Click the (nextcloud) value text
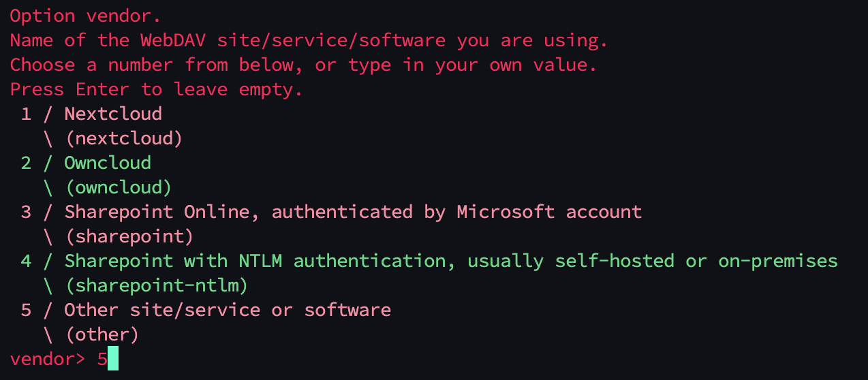This screenshot has height=380, width=868. pyautogui.click(x=123, y=138)
